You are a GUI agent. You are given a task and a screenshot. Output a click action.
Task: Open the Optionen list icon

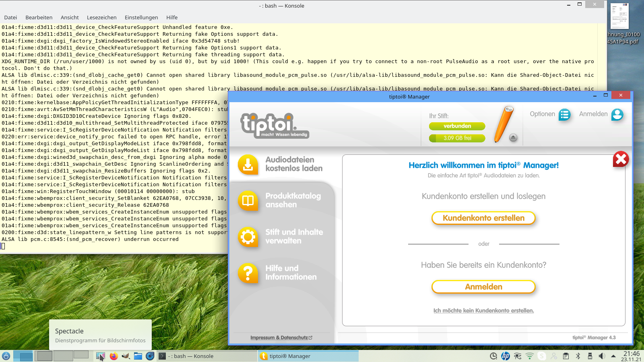coord(565,115)
